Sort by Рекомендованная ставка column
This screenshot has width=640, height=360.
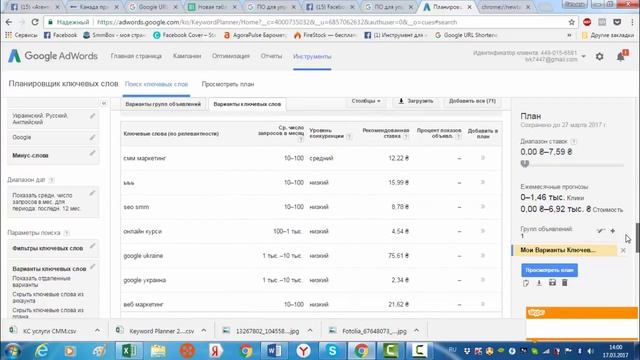[x=386, y=133]
